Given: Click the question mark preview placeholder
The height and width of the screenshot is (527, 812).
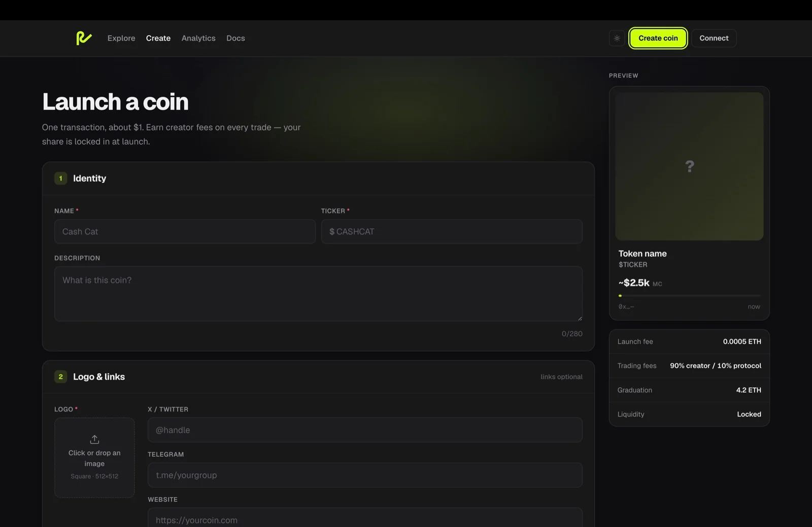Looking at the screenshot, I should click(689, 166).
